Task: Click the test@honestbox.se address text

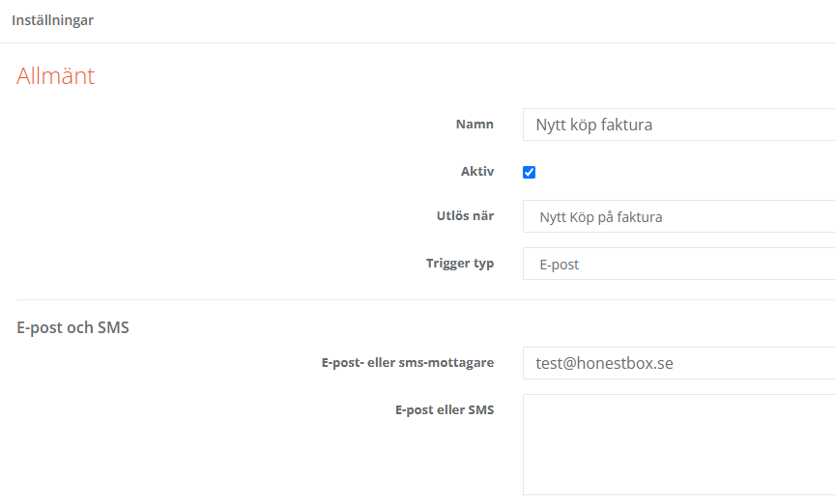Action: pos(604,364)
